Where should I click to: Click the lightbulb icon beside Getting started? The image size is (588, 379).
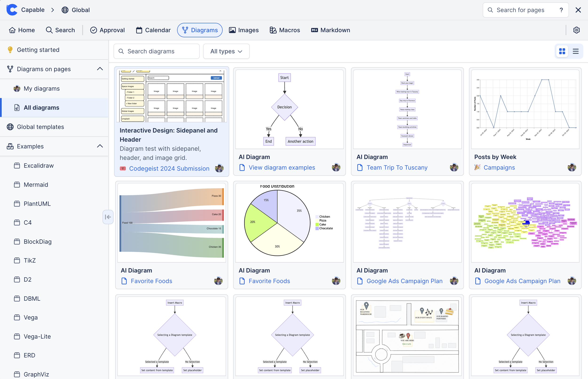(10, 50)
